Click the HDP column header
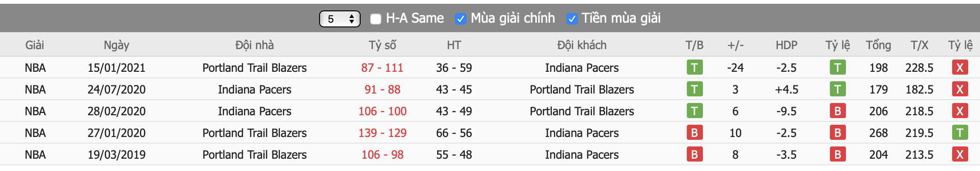Image resolution: width=980 pixels, height=171 pixels. pyautogui.click(x=786, y=45)
